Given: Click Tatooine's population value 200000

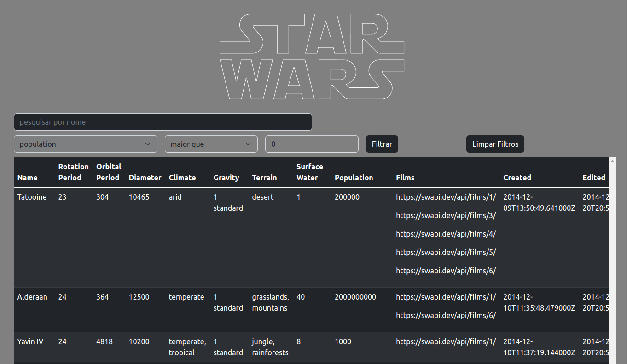Looking at the screenshot, I should pyautogui.click(x=347, y=197).
